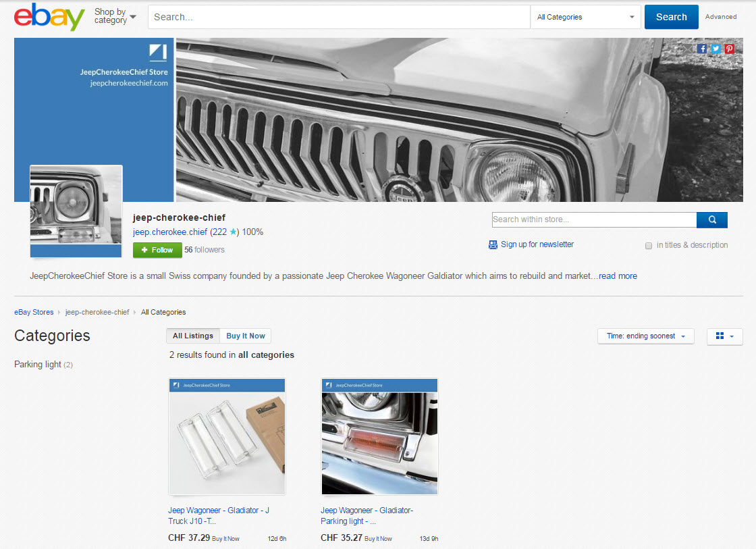
Task: Open the grid view layout dropdown
Action: [x=725, y=336]
